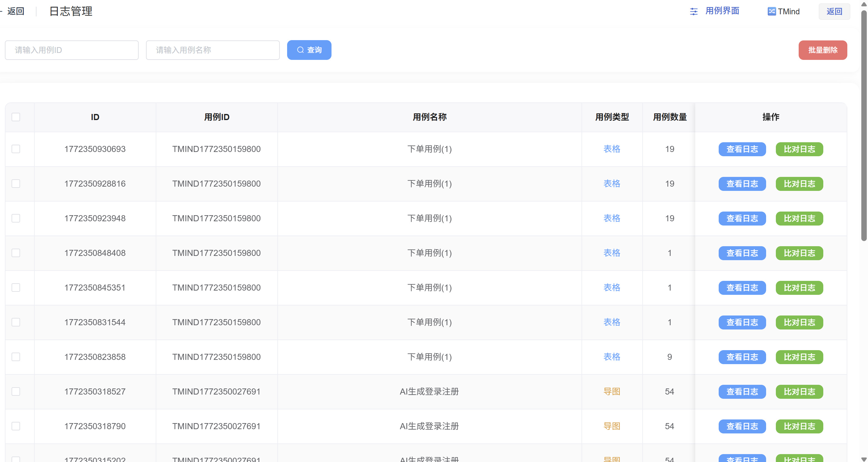Image resolution: width=868 pixels, height=462 pixels.
Task: Select checkbox for row 1772350848408
Action: coord(16,253)
